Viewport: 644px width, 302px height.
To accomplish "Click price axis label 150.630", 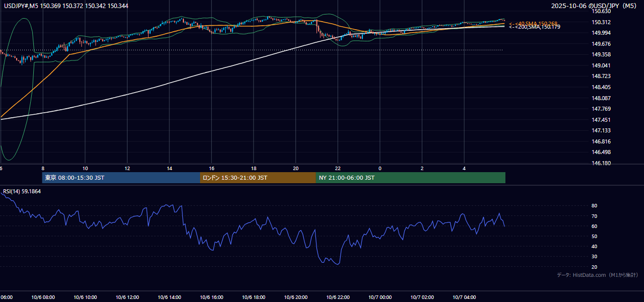I will (601, 12).
